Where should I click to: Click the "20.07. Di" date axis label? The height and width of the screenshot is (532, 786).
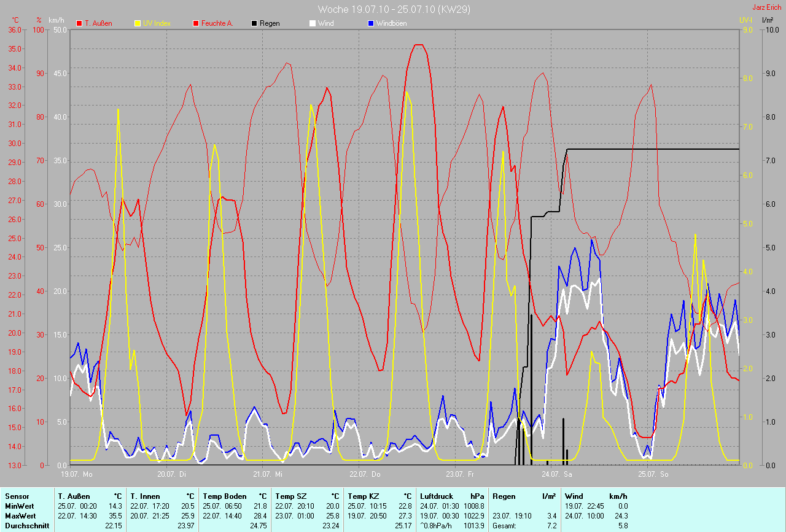[172, 474]
